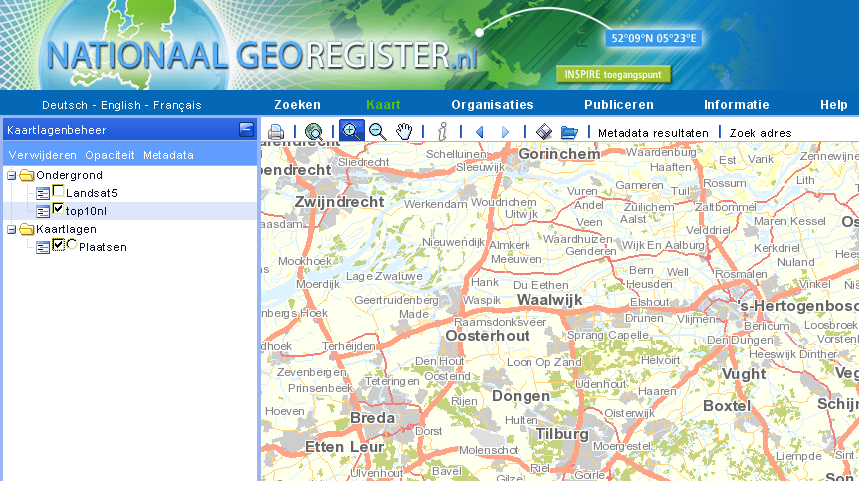Image resolution: width=859 pixels, height=481 pixels.
Task: Click Dongen on the map
Action: (521, 396)
